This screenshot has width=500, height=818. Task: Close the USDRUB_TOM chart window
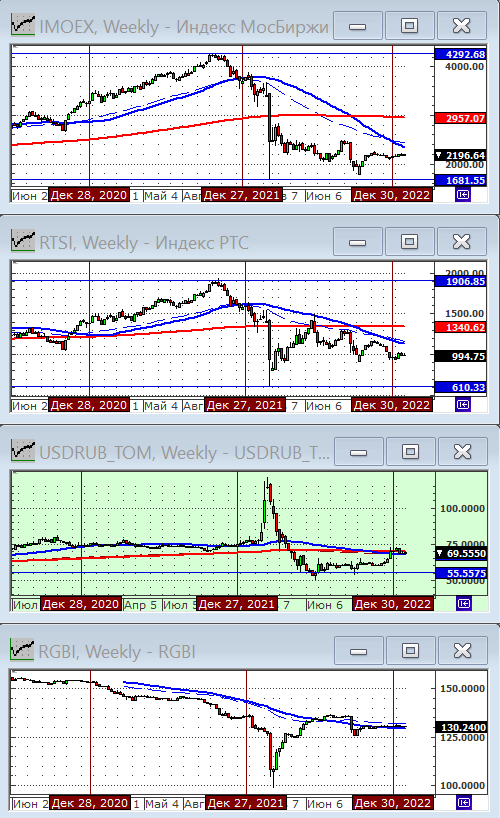pos(462,451)
